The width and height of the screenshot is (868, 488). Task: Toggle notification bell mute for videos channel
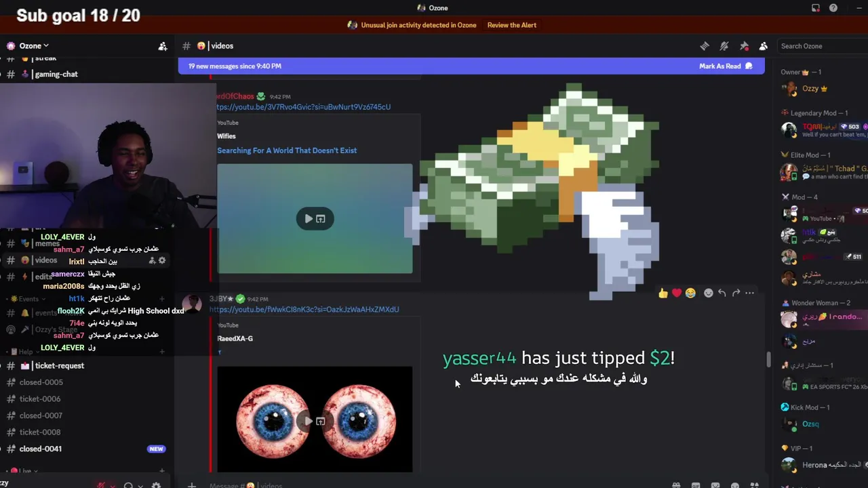(x=724, y=46)
